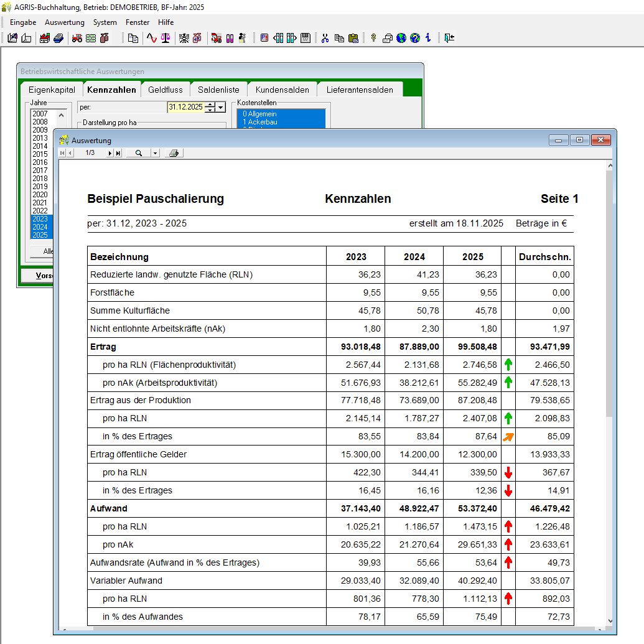The height and width of the screenshot is (644, 644).
Task: Open zoom level dropdown arrow
Action: click(x=155, y=153)
